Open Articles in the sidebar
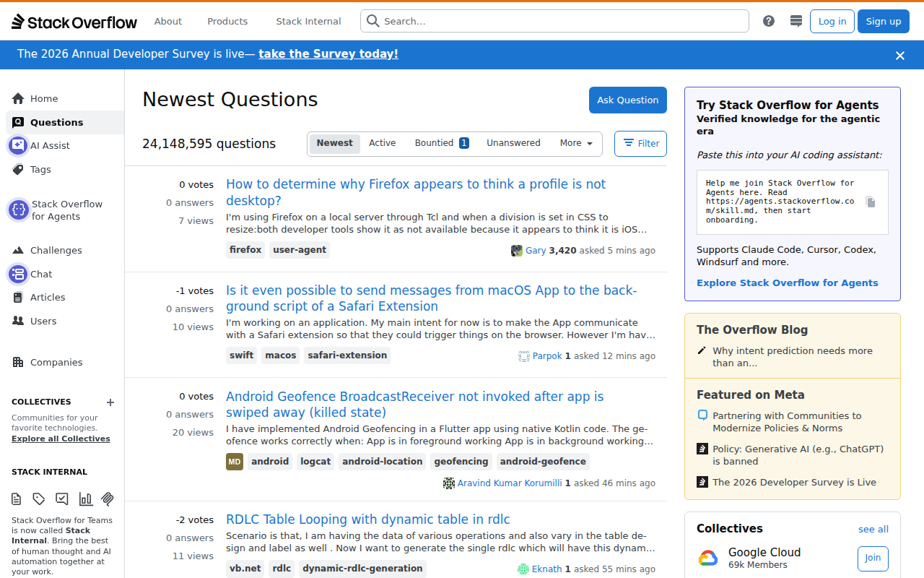Screen dimensions: 924x578 tap(65, 298)
